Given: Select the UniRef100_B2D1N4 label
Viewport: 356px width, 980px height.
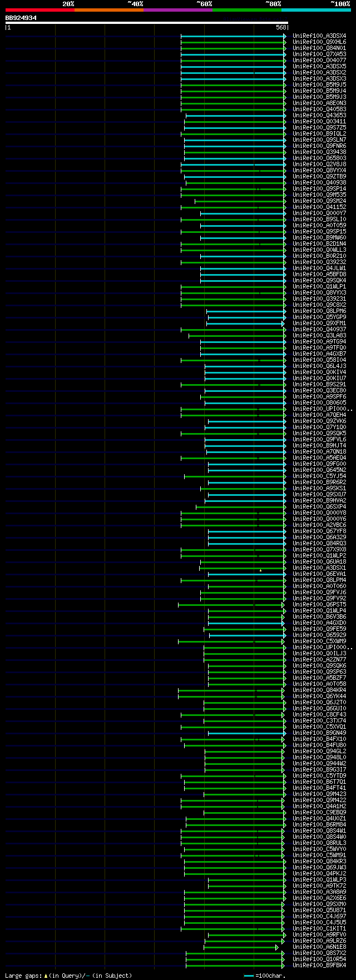Looking at the screenshot, I should 319,244.
